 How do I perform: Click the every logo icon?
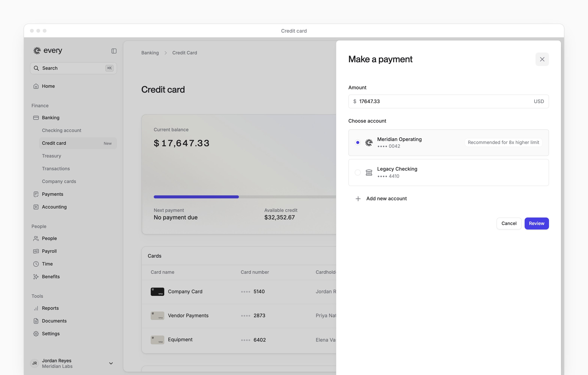(x=37, y=51)
